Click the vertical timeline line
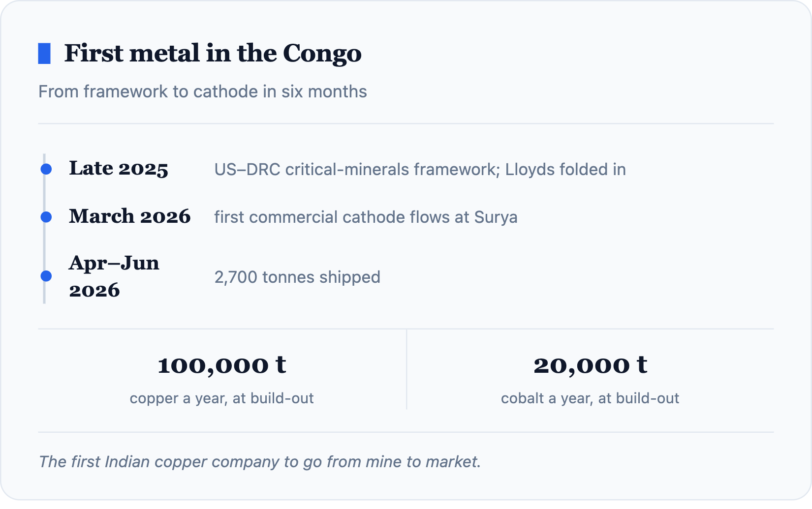 pos(44,229)
